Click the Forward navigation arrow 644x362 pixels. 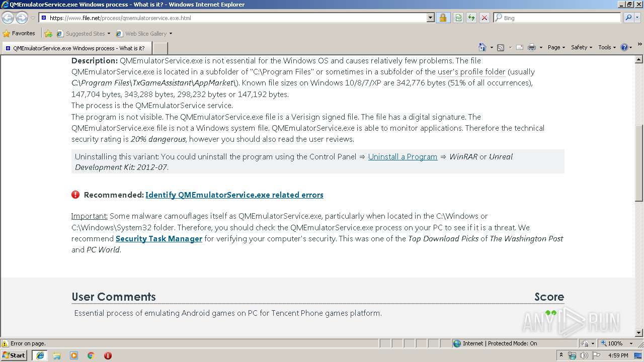[x=22, y=18]
